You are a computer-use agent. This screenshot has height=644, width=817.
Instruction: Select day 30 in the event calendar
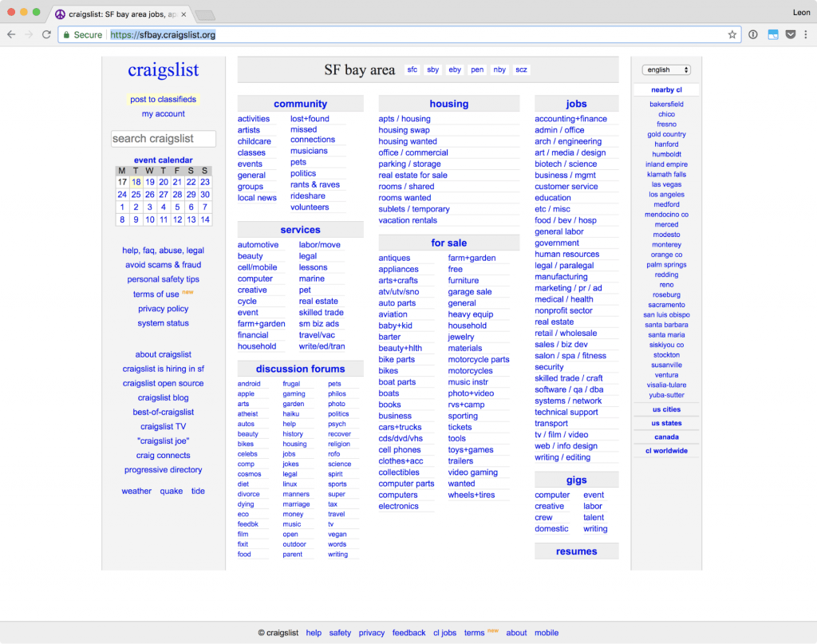pyautogui.click(x=205, y=195)
